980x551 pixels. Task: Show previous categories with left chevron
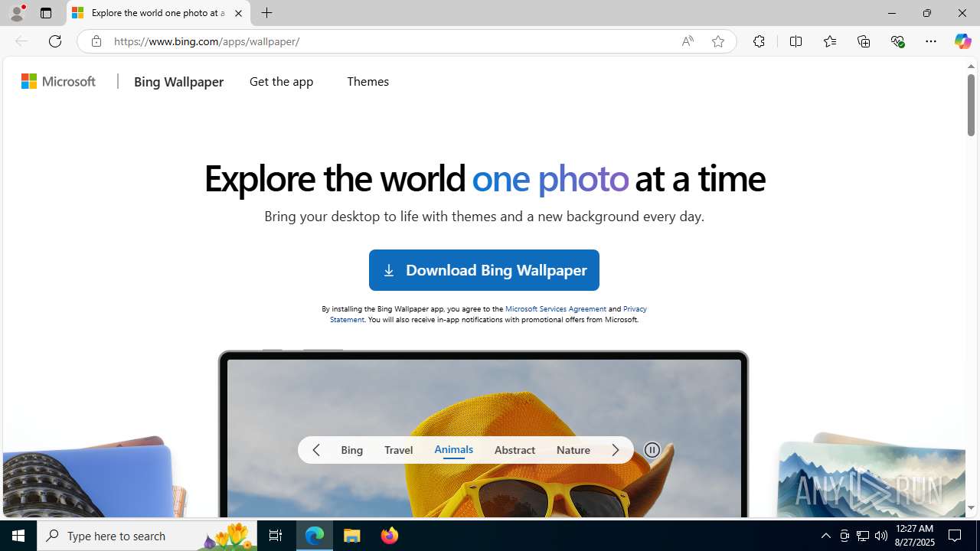[316, 450]
